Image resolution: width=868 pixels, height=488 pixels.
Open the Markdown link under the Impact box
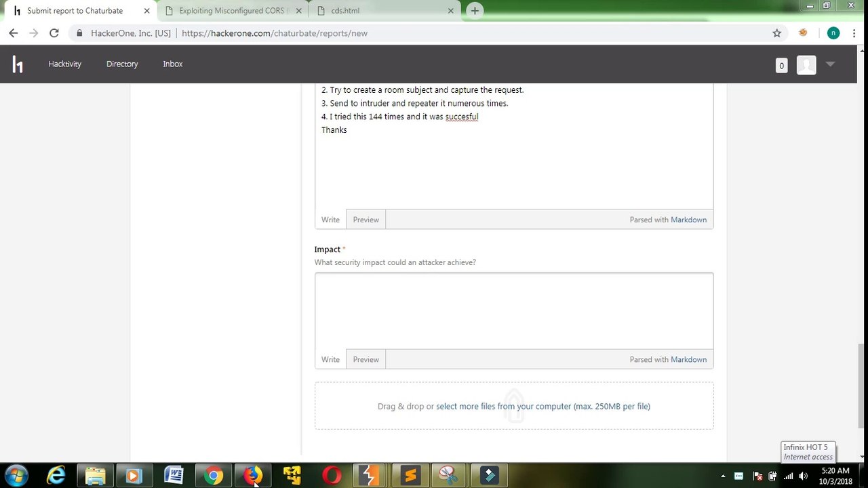coord(688,359)
